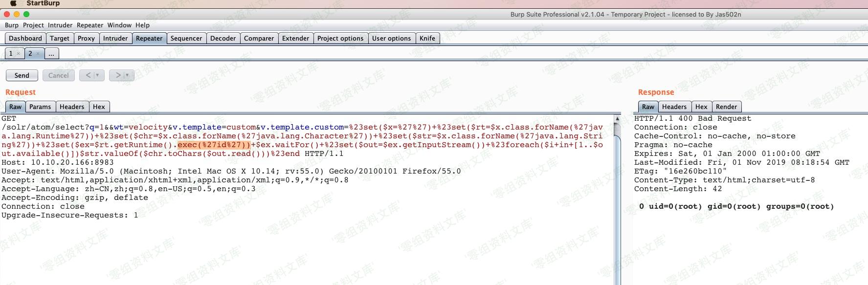Open the Repeater menu

[90, 25]
